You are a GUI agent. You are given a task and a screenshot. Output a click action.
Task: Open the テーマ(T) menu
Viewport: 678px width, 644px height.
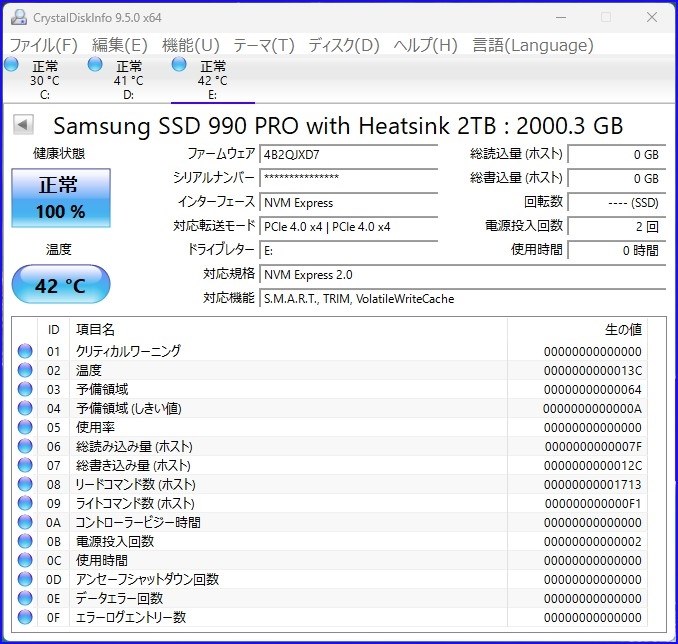coord(264,45)
